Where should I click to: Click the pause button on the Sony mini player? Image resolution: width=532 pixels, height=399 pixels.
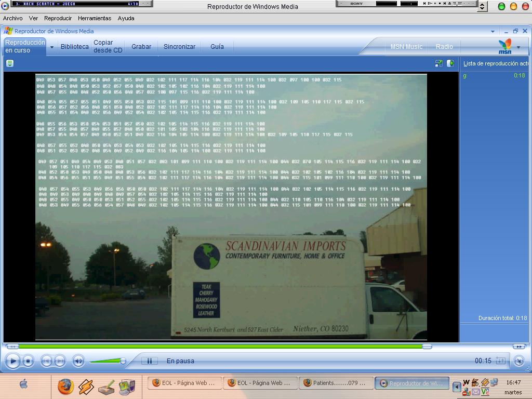point(435,4)
